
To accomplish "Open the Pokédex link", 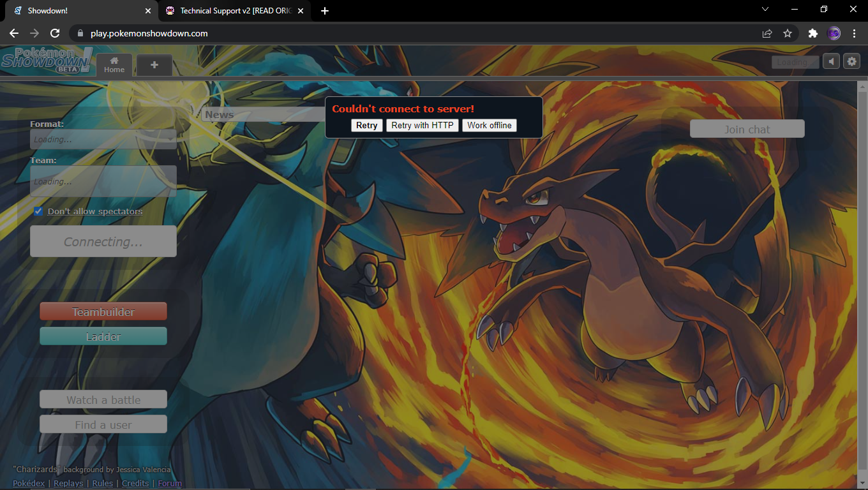I will tap(29, 483).
